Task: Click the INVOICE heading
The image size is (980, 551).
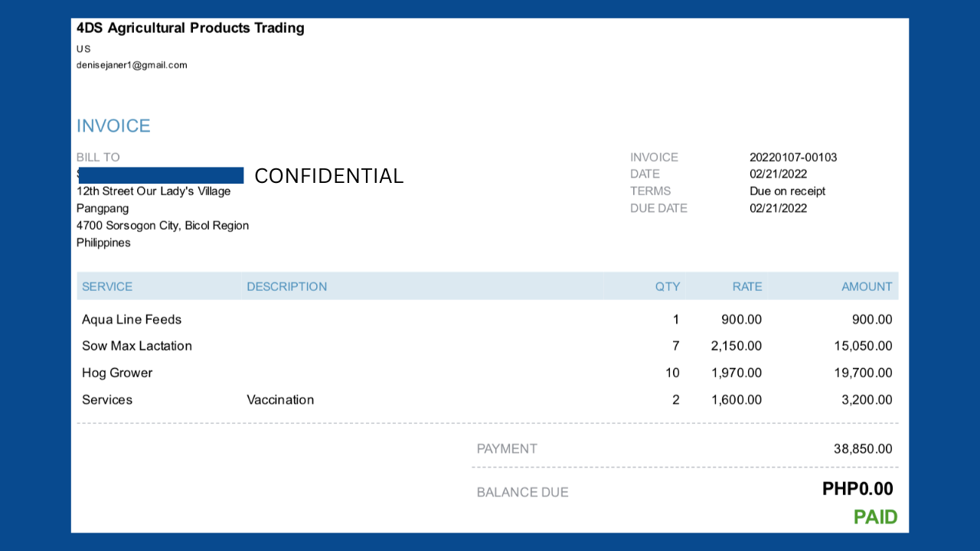Action: (113, 126)
